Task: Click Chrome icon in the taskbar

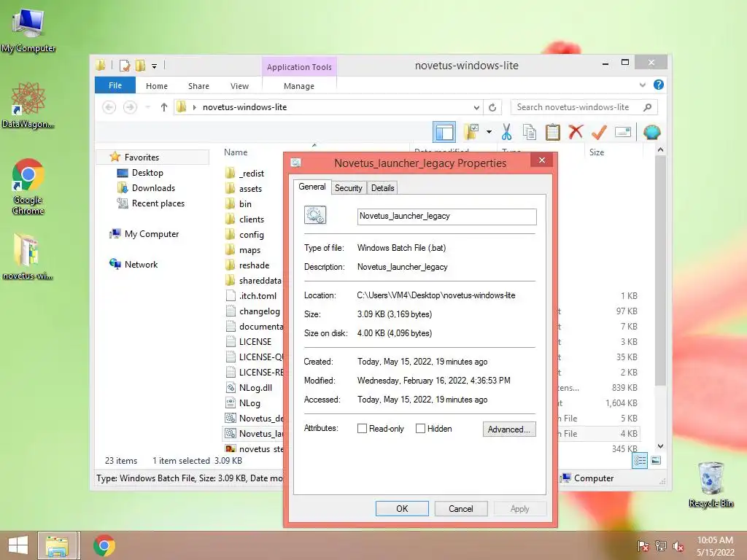Action: point(104,545)
